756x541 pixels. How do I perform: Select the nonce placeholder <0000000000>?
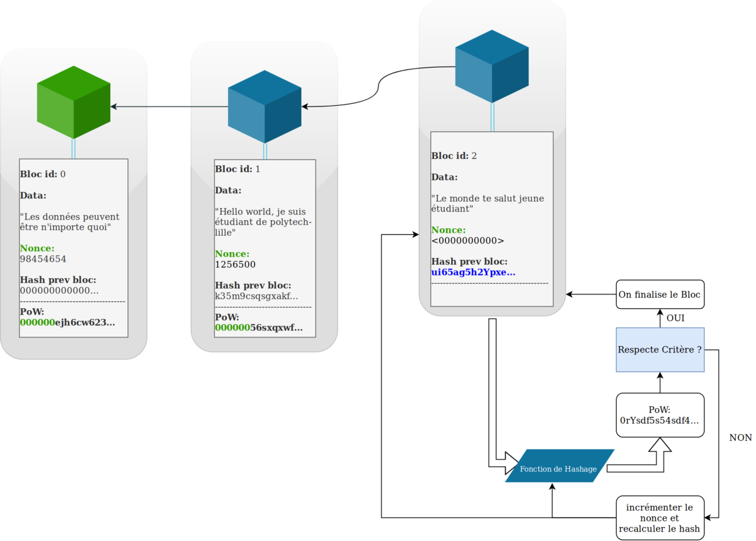(x=467, y=240)
